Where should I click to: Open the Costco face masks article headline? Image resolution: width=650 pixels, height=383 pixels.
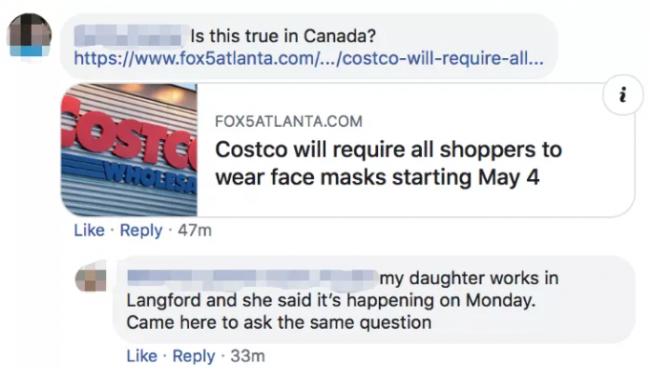coord(388,163)
